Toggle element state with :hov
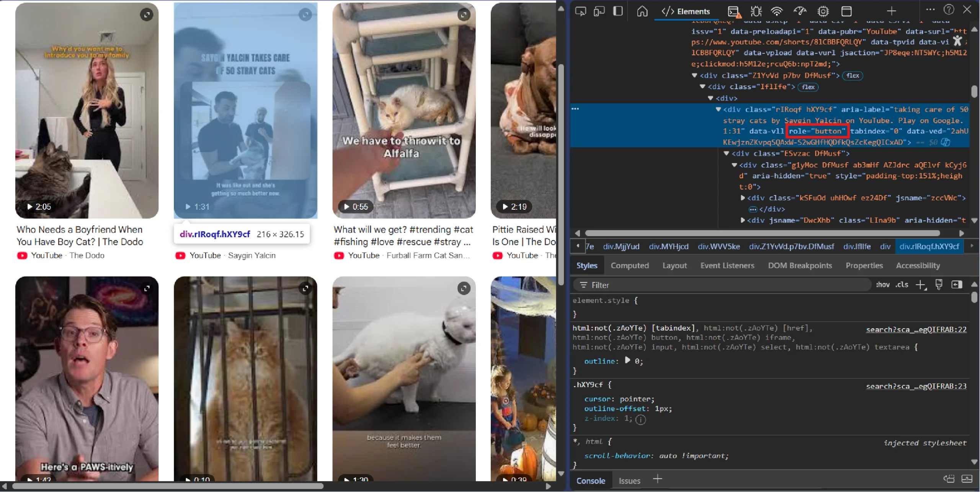The height and width of the screenshot is (492, 980). coord(883,285)
